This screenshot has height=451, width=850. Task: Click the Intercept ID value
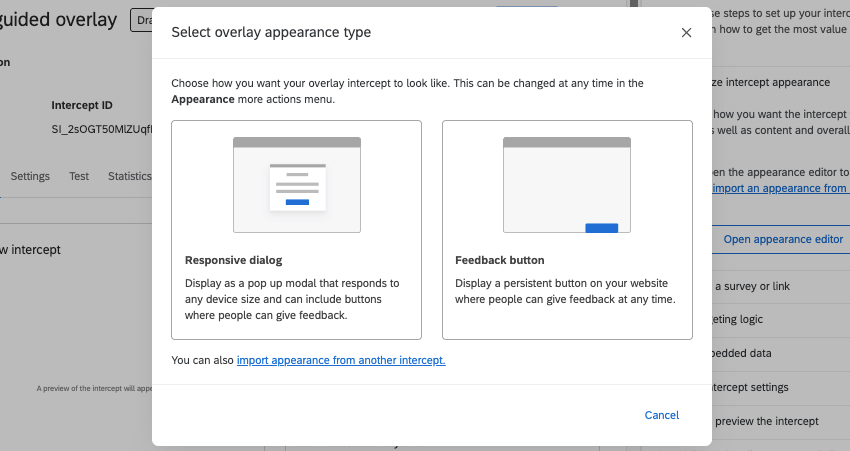(101, 130)
